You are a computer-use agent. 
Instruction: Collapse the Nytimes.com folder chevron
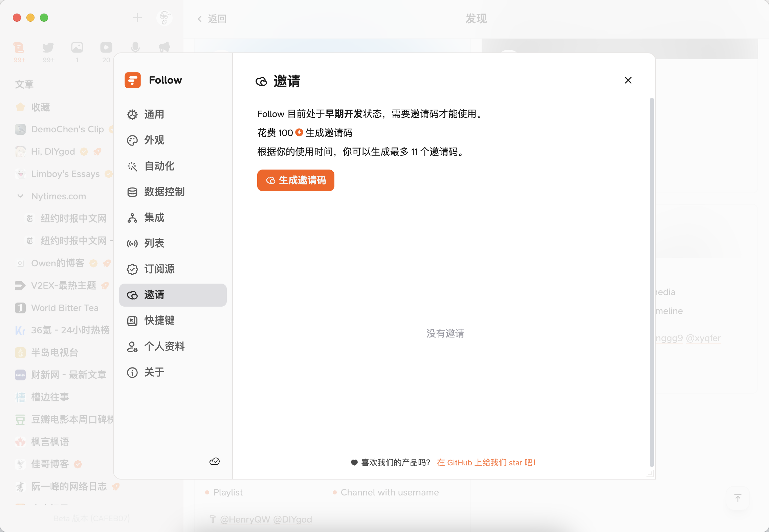click(x=20, y=196)
